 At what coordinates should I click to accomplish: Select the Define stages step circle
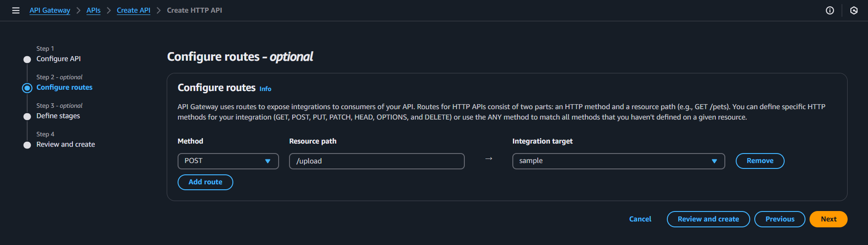(x=27, y=116)
